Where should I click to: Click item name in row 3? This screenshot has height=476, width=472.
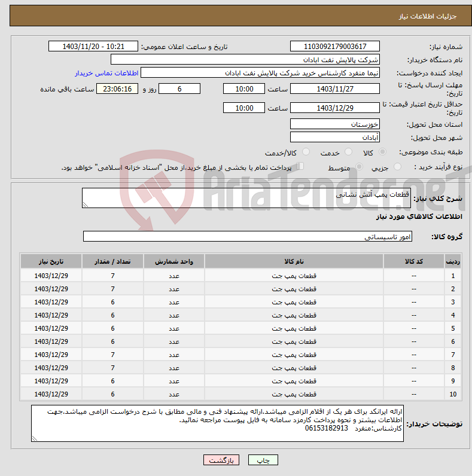click(294, 302)
